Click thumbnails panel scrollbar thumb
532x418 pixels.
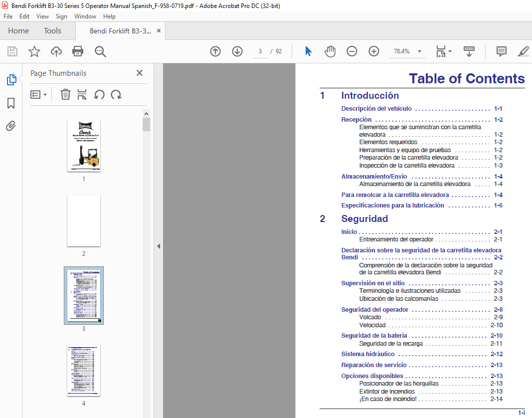146,125
